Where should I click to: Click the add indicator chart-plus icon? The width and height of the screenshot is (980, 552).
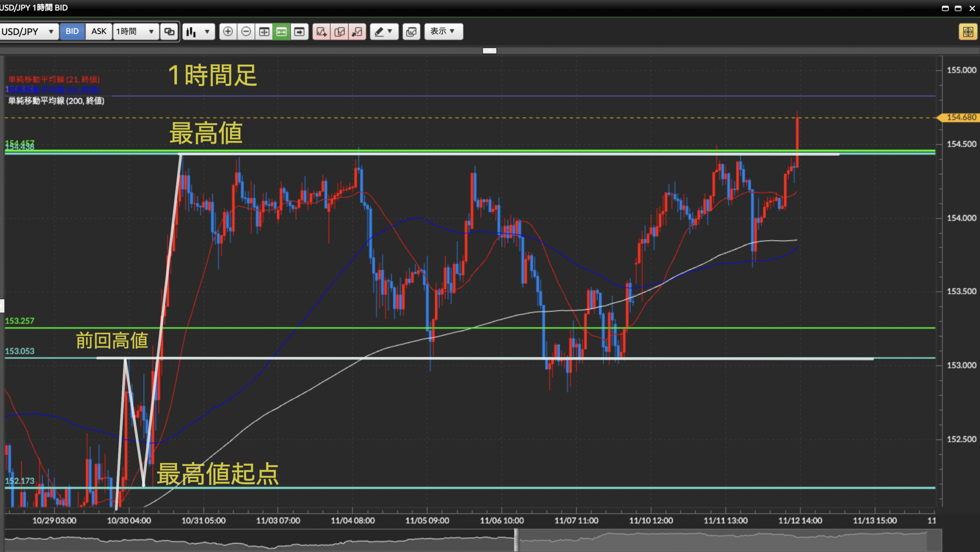point(321,31)
